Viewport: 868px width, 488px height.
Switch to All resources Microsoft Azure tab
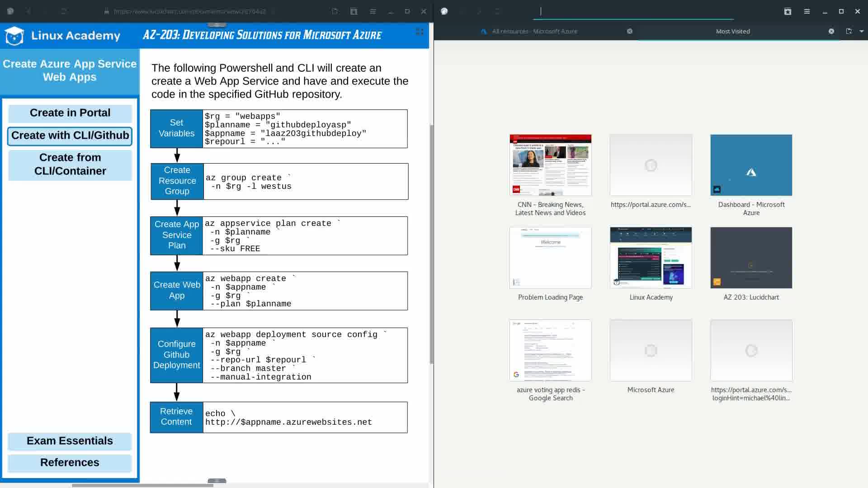coord(534,31)
